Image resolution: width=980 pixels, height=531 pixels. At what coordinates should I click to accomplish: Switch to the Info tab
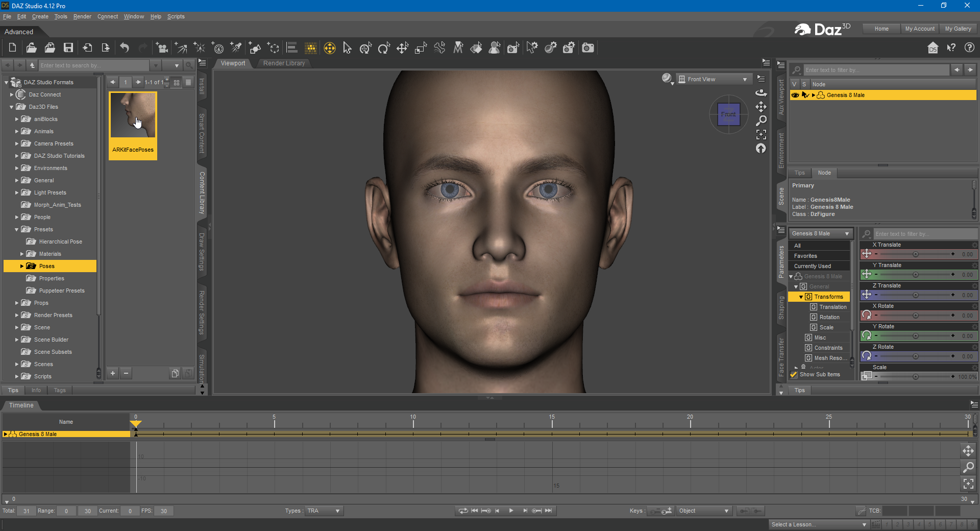point(36,390)
